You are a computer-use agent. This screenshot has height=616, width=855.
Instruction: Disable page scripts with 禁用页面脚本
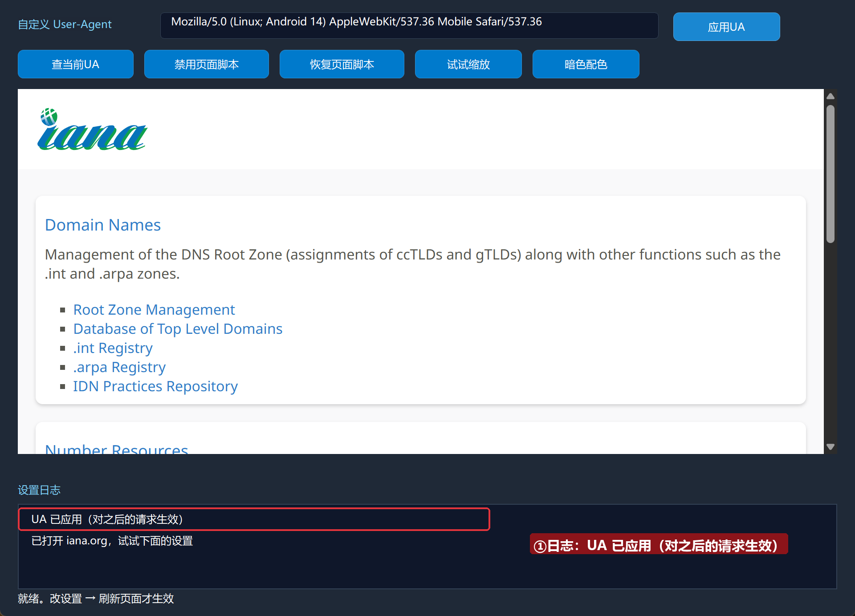207,64
